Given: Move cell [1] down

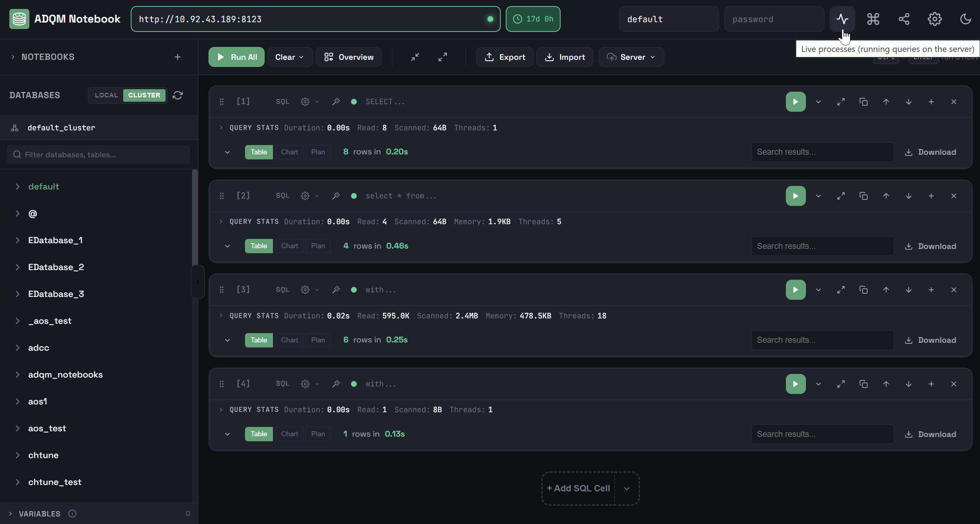Looking at the screenshot, I should tap(908, 102).
